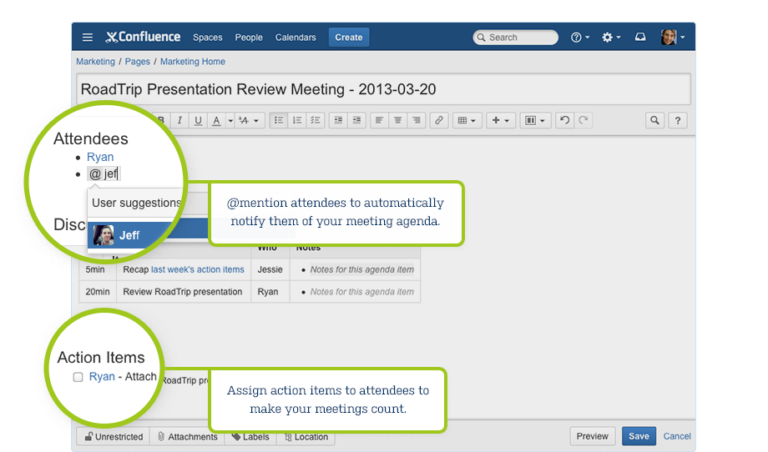Cancel editing the page
Viewport: 768px width, 452px height.
point(677,436)
